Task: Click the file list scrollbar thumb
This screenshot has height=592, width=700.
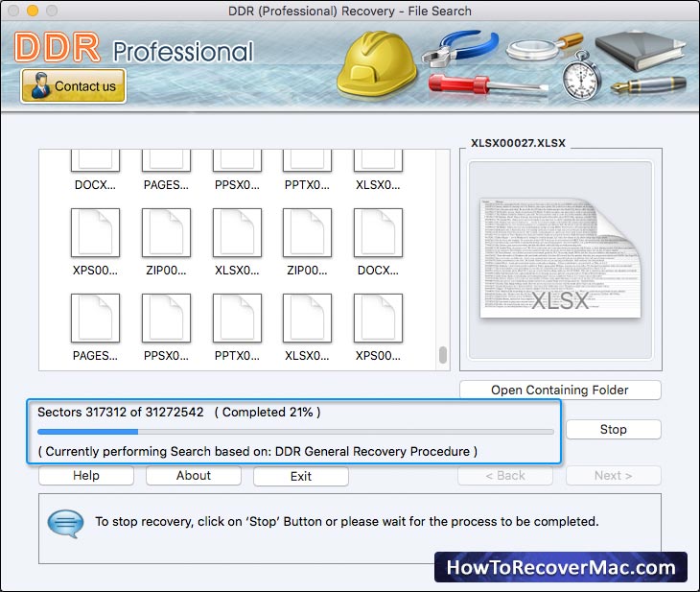Action: 443,355
